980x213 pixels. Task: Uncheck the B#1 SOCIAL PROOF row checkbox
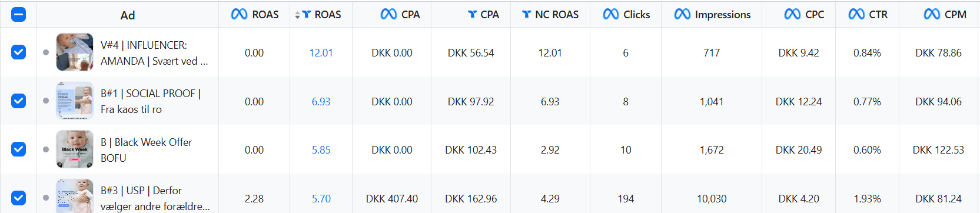pyautogui.click(x=19, y=101)
